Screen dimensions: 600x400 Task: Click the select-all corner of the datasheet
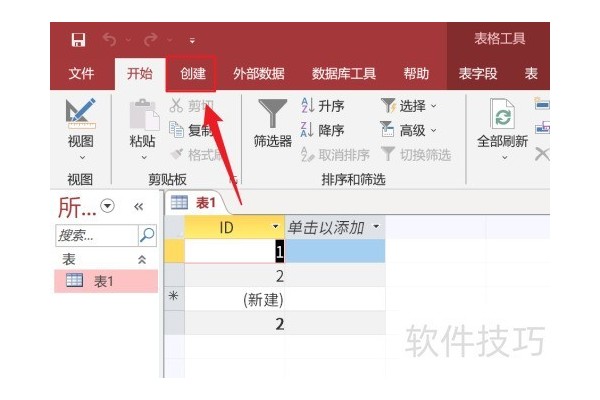(174, 227)
